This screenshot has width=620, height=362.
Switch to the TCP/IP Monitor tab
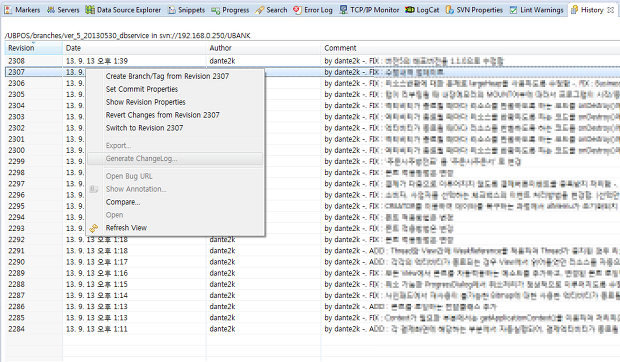point(370,10)
